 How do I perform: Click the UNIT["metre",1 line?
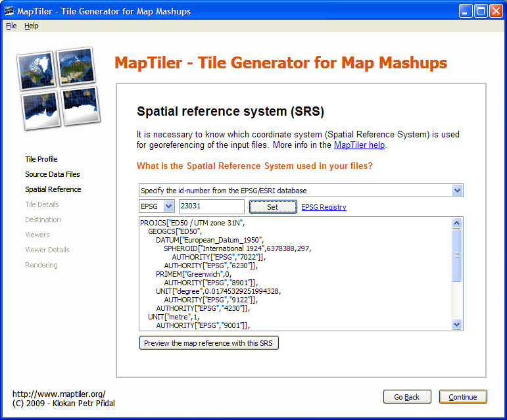pos(174,317)
